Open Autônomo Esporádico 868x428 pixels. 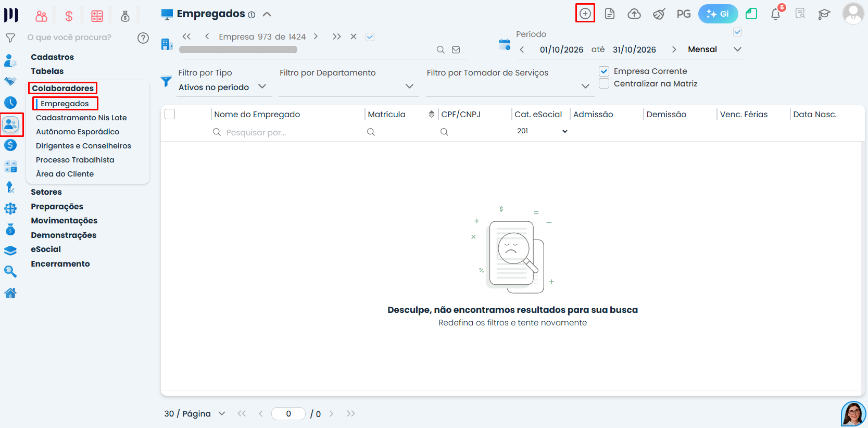click(x=78, y=132)
